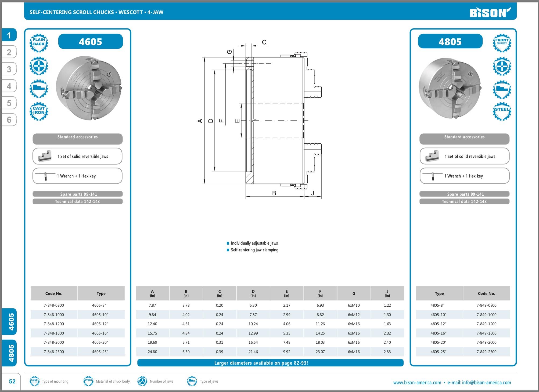Open the 4805 side tab
539x392 pixels.
10,353
